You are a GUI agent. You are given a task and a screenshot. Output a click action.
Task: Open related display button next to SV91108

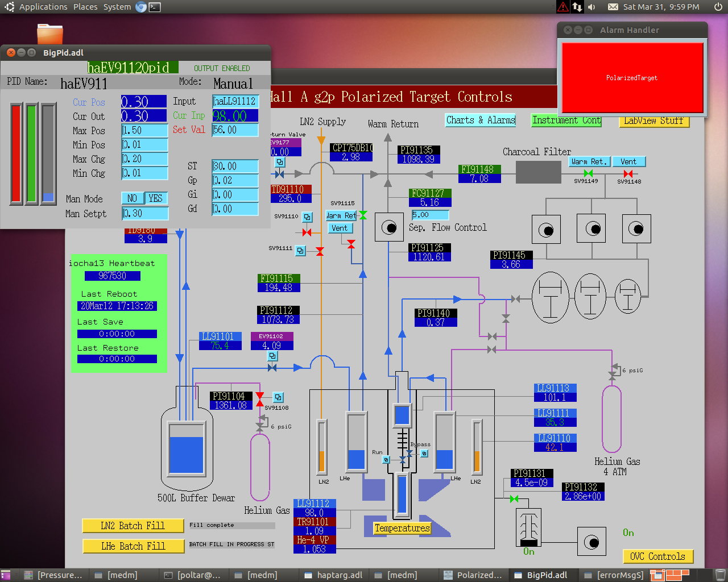(x=278, y=397)
